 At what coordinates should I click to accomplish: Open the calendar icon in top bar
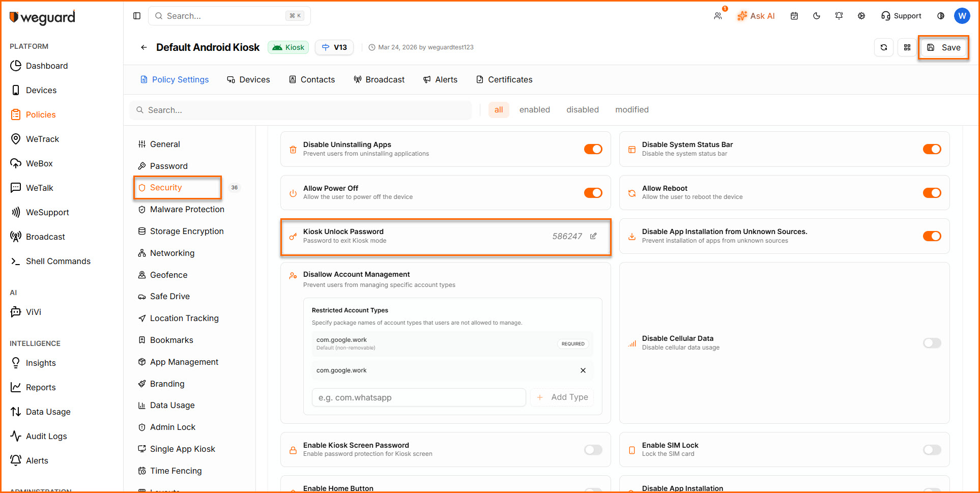[x=794, y=16]
